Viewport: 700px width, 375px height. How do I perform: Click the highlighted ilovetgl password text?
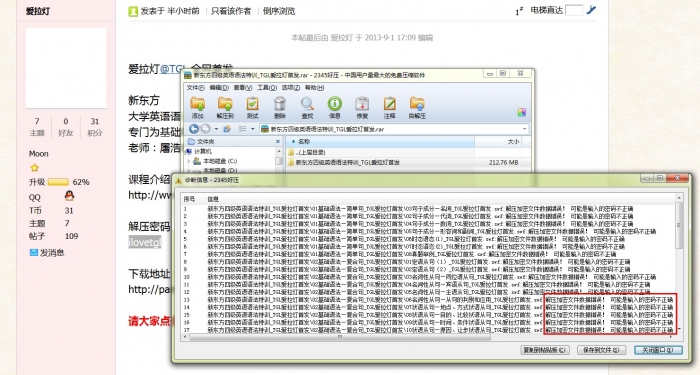145,242
